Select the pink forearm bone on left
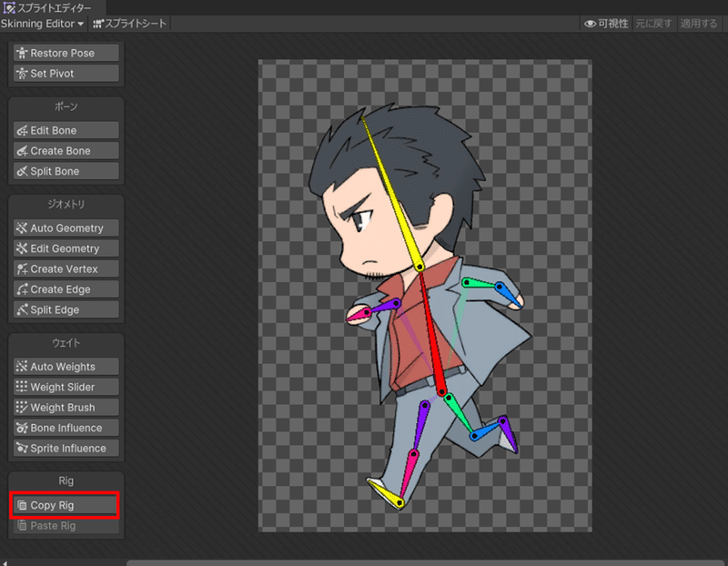The width and height of the screenshot is (728, 566). 359,315
